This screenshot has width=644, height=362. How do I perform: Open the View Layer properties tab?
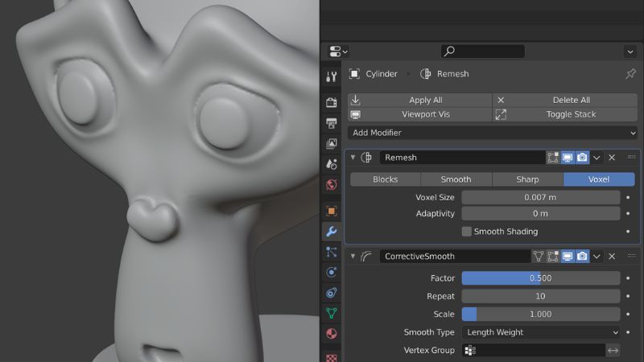[x=332, y=143]
